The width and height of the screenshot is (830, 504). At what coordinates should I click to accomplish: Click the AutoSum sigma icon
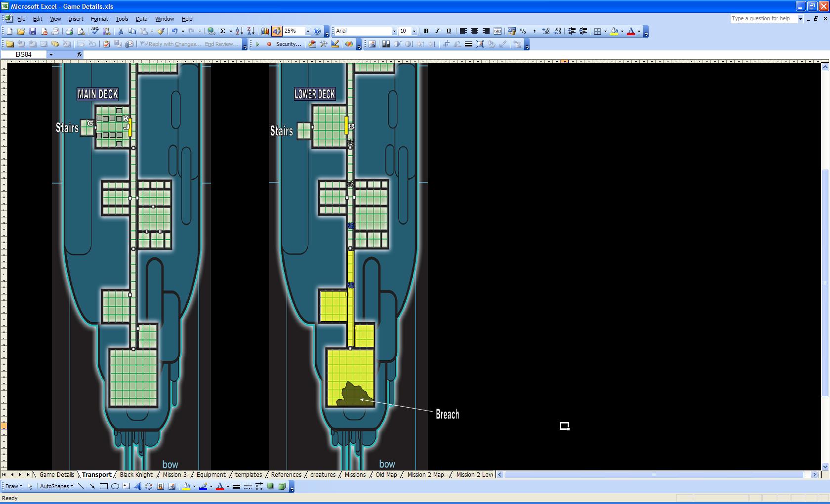[x=223, y=31]
